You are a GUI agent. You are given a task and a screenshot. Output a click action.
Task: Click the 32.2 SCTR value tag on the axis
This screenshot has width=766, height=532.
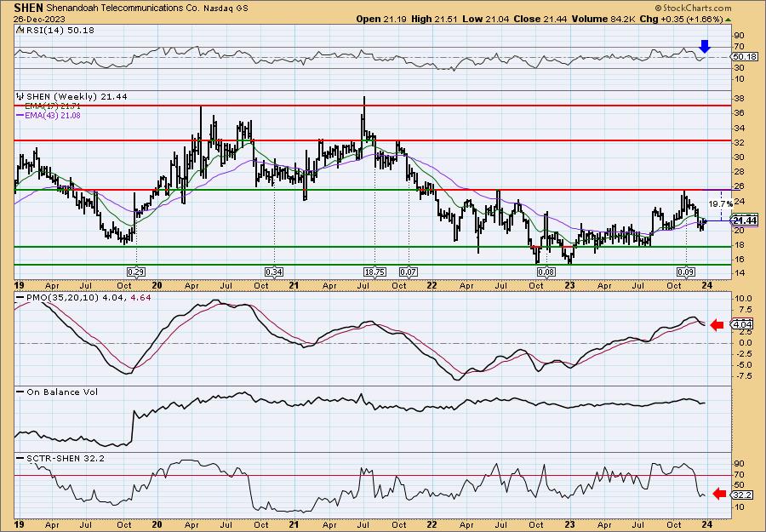coord(742,495)
